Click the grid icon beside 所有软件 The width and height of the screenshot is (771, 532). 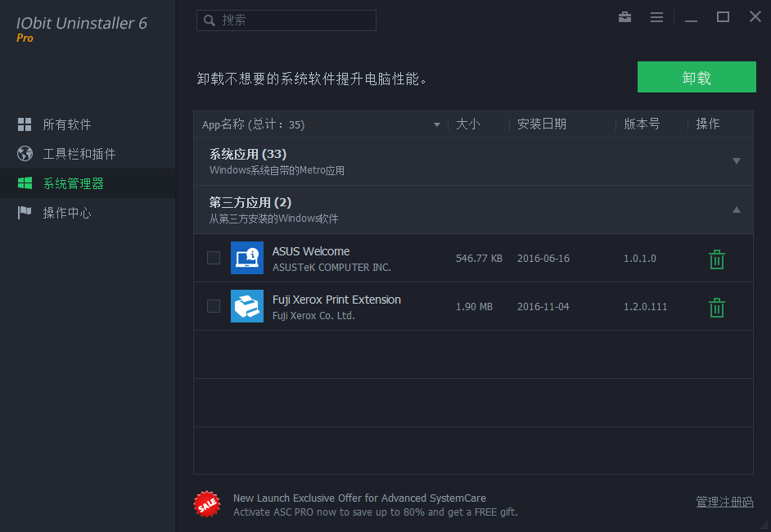(x=25, y=124)
